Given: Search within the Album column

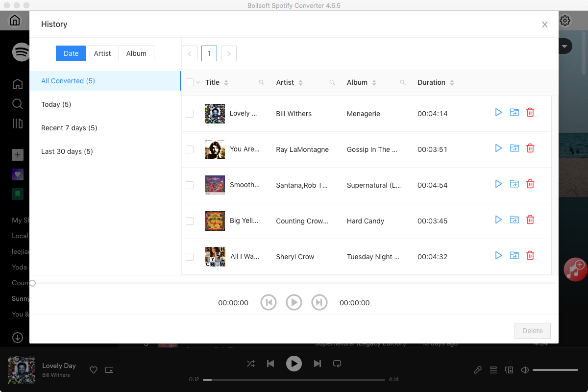Looking at the screenshot, I should coord(403,83).
